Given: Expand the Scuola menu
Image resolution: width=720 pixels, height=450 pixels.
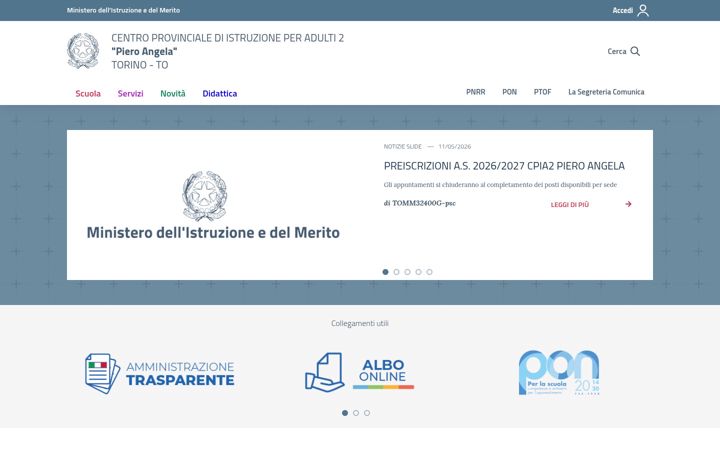Looking at the screenshot, I should [88, 94].
